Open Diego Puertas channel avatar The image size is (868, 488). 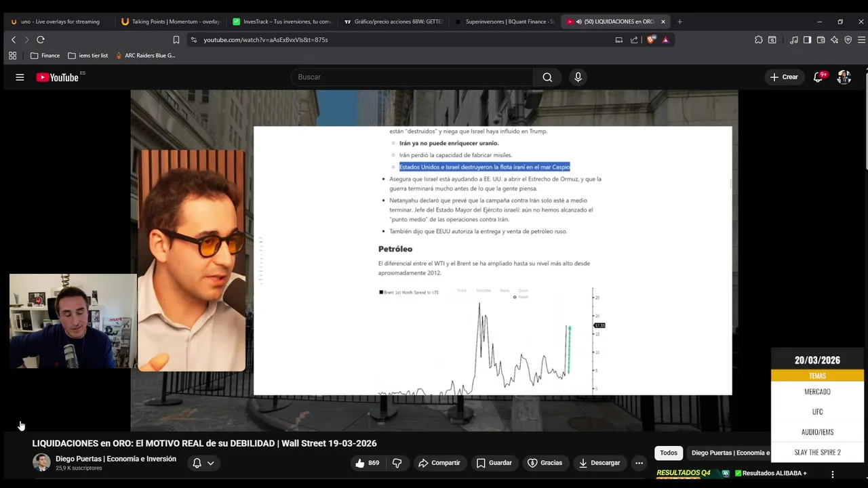41,463
